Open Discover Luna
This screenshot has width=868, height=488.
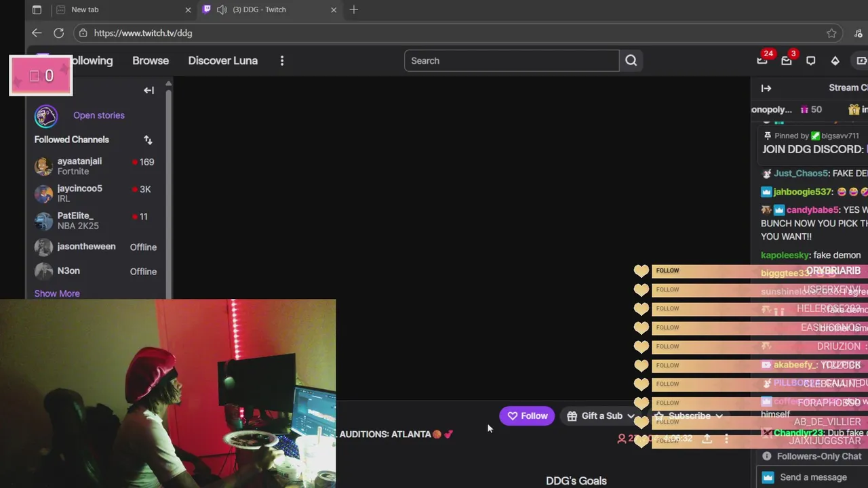click(x=223, y=60)
